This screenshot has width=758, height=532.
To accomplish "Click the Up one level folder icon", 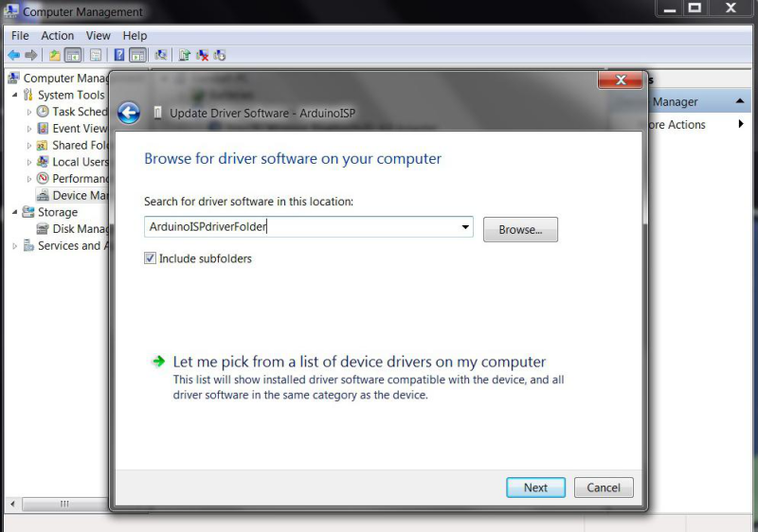I will 55,55.
